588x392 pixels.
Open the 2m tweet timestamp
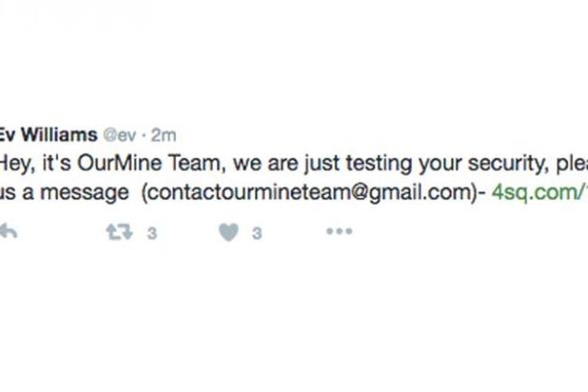[164, 135]
